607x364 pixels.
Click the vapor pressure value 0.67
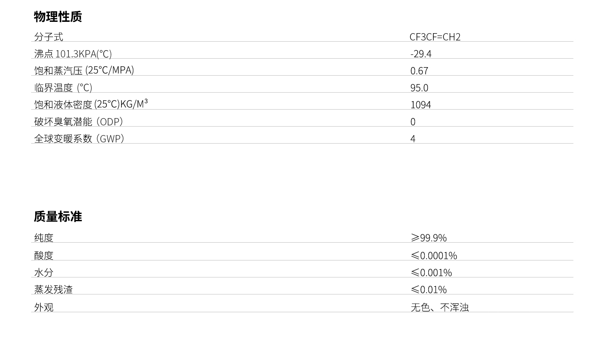tap(419, 71)
